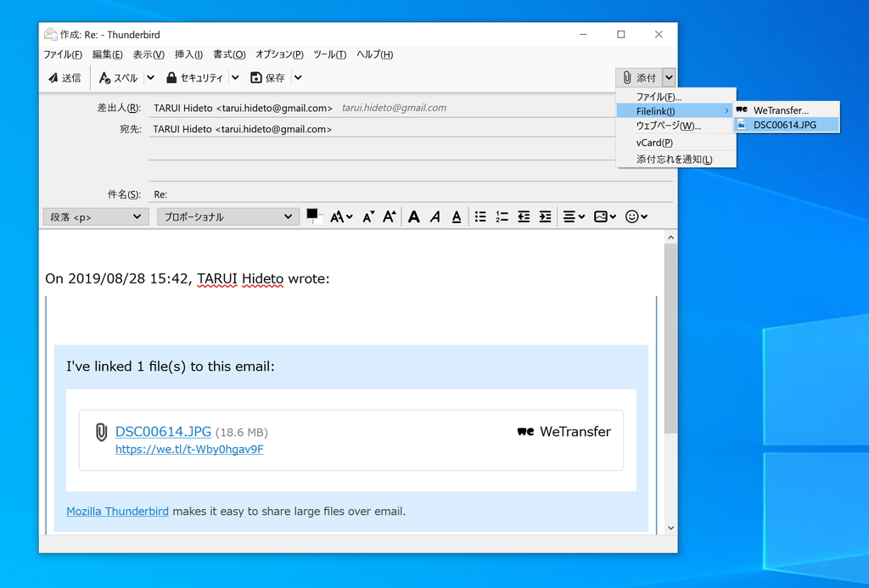
Task: Open the プロポーショナル font dropdown
Action: click(227, 216)
